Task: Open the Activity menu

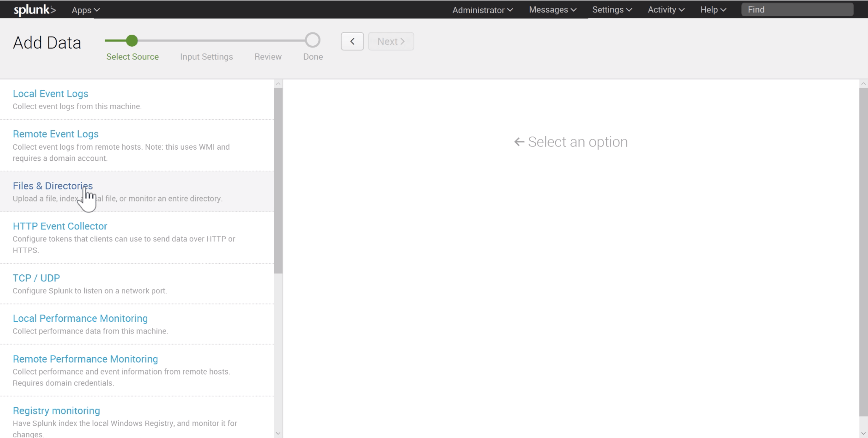Action: click(x=666, y=9)
